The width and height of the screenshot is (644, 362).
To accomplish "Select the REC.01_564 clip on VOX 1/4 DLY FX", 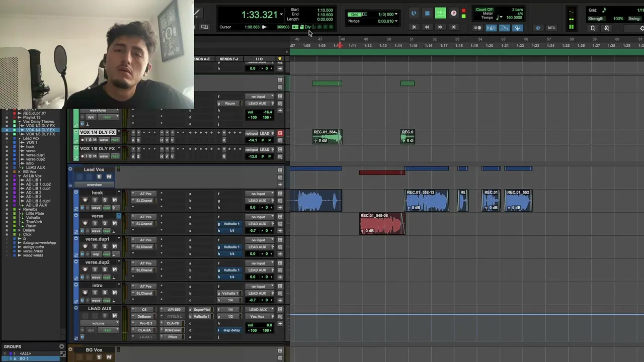I will coord(327,136).
